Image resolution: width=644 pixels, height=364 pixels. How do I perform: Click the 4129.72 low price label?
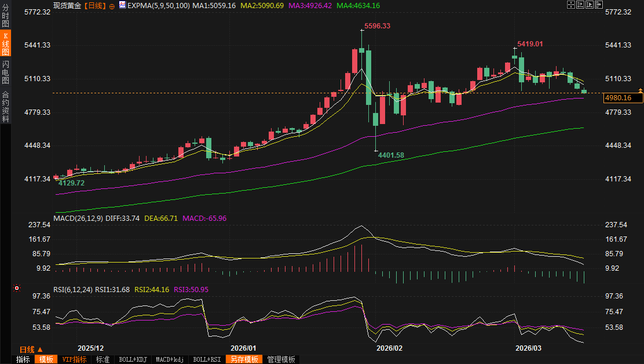(71, 183)
